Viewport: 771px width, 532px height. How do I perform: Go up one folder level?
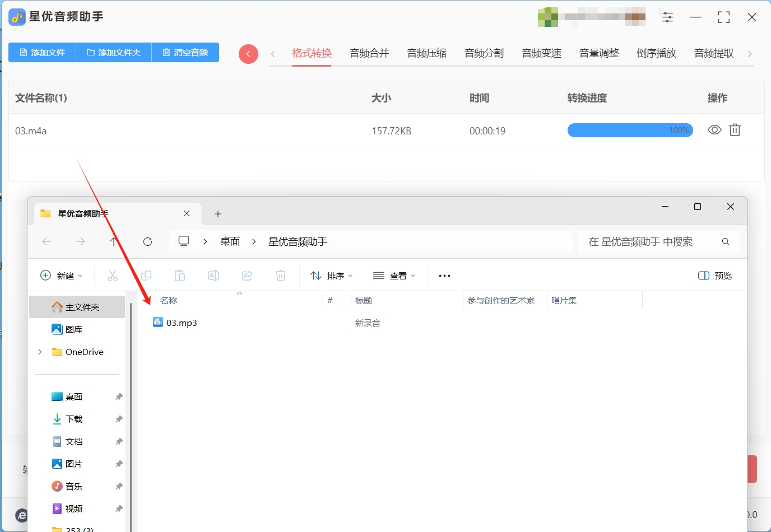point(113,241)
